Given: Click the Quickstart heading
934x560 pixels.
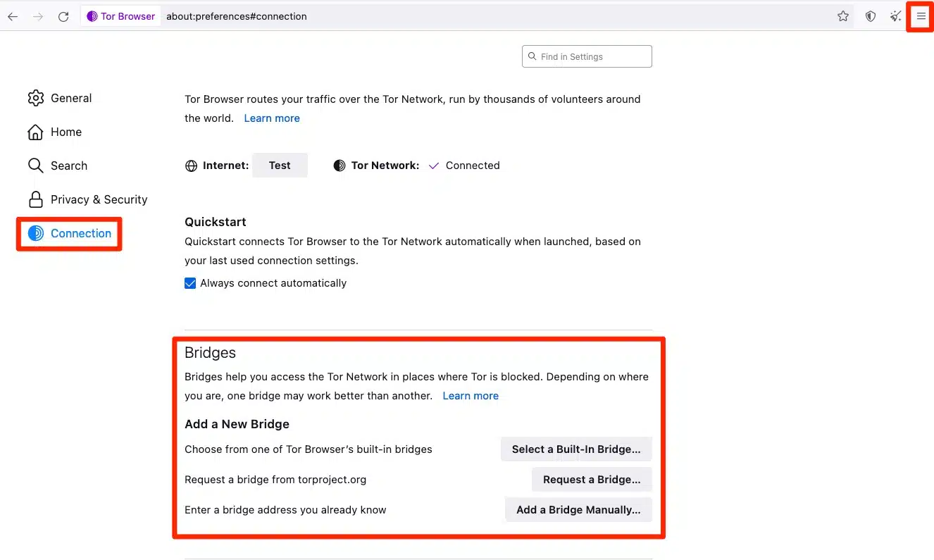Looking at the screenshot, I should 216,222.
